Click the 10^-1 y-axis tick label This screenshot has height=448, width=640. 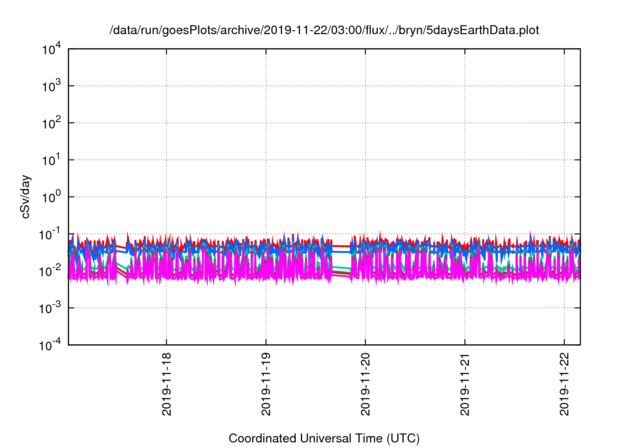[51, 235]
